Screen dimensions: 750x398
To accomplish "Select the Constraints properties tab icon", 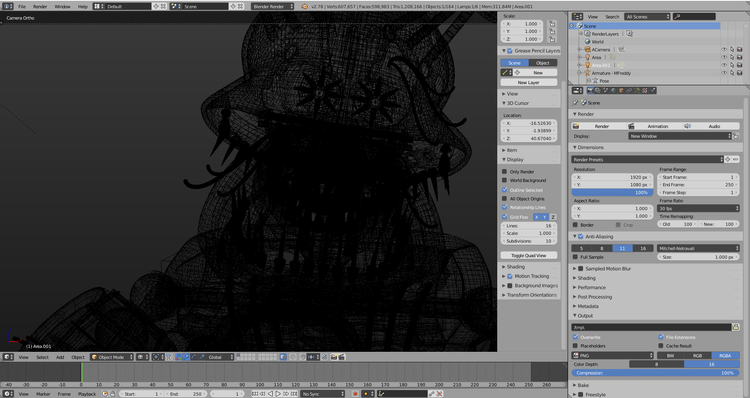I will pyautogui.click(x=629, y=90).
